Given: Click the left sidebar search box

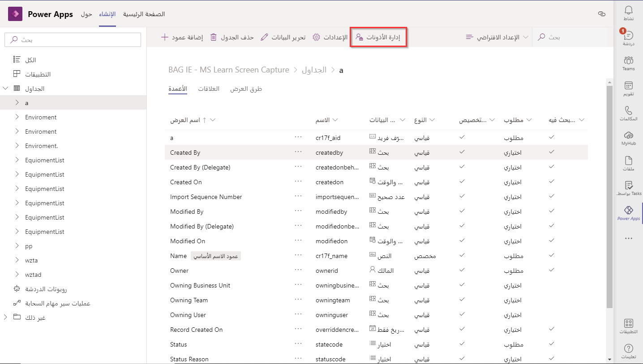Looking at the screenshot, I should pos(73,40).
